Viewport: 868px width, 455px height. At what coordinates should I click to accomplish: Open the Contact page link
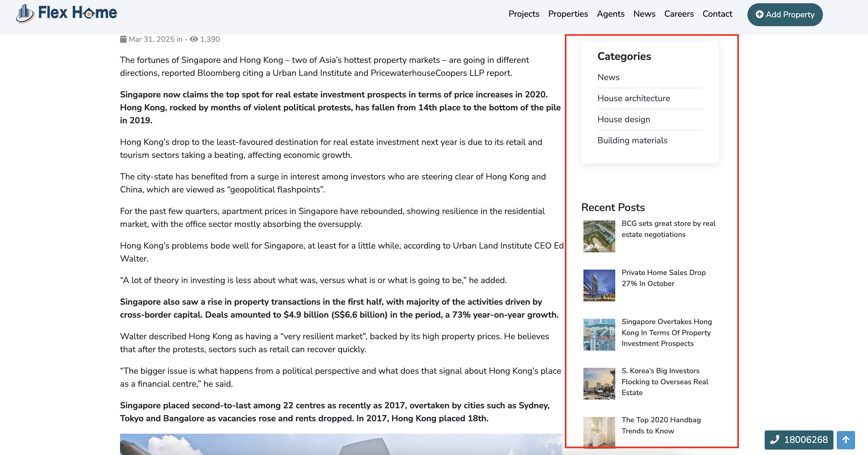pyautogui.click(x=717, y=14)
